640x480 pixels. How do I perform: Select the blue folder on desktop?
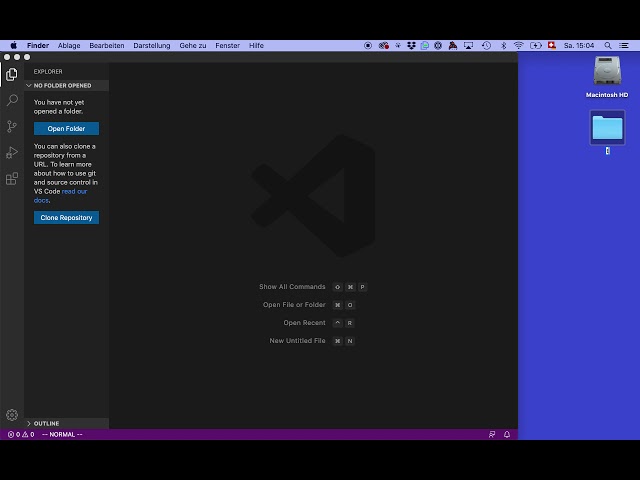click(x=607, y=127)
